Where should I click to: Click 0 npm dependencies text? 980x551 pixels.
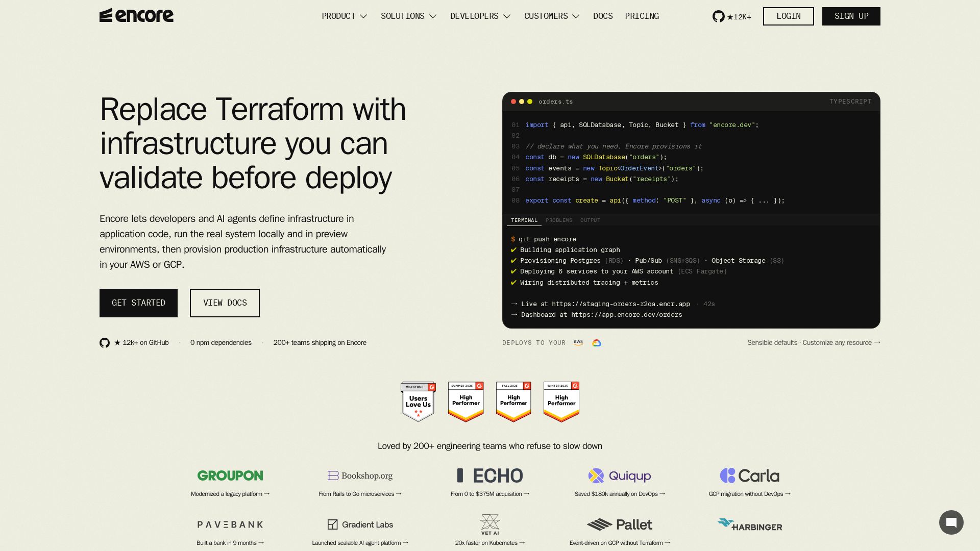pos(221,343)
